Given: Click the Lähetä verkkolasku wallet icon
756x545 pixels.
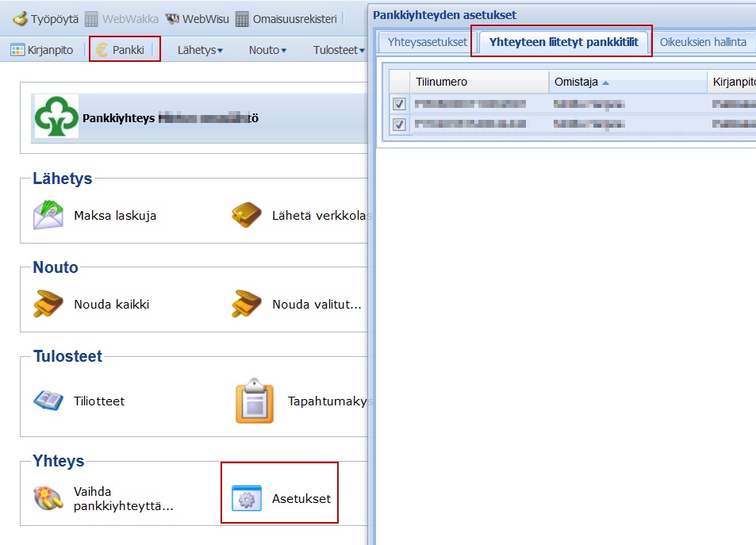Looking at the screenshot, I should 247,215.
